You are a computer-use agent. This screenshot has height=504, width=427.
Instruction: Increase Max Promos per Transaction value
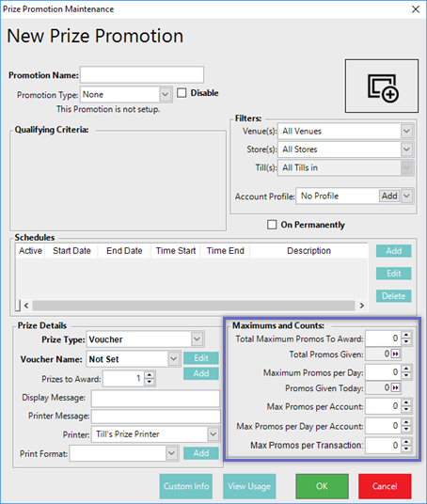point(406,442)
